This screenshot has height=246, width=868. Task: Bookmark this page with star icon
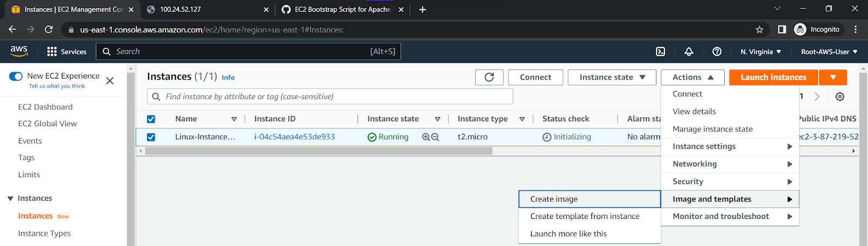[x=759, y=29]
